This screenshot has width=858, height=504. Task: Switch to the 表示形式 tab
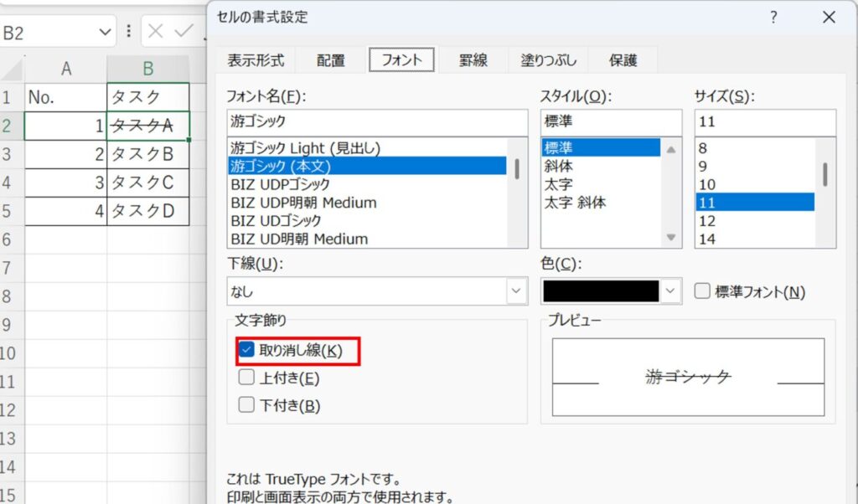[256, 60]
